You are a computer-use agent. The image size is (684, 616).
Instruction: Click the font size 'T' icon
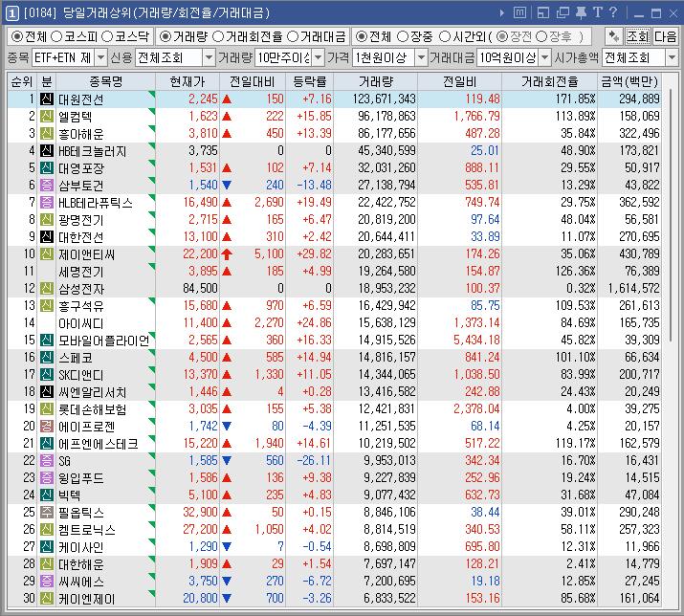click(x=598, y=12)
